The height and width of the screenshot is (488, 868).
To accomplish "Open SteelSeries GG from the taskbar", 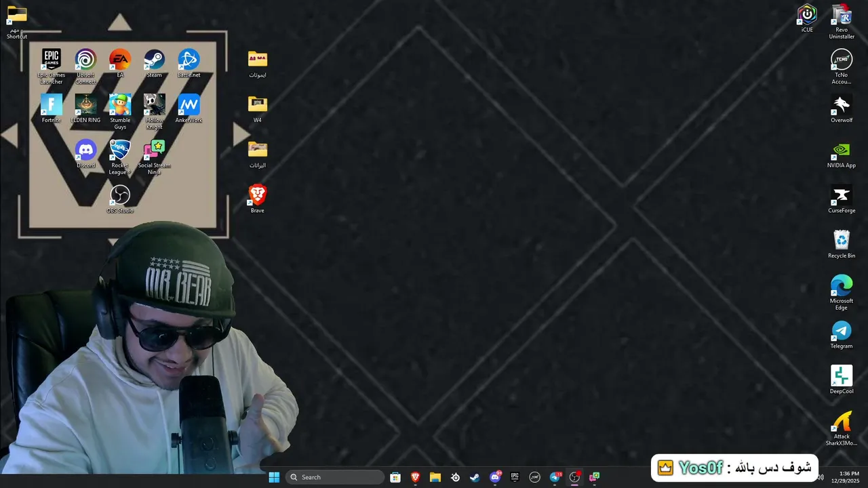I will pos(455,477).
